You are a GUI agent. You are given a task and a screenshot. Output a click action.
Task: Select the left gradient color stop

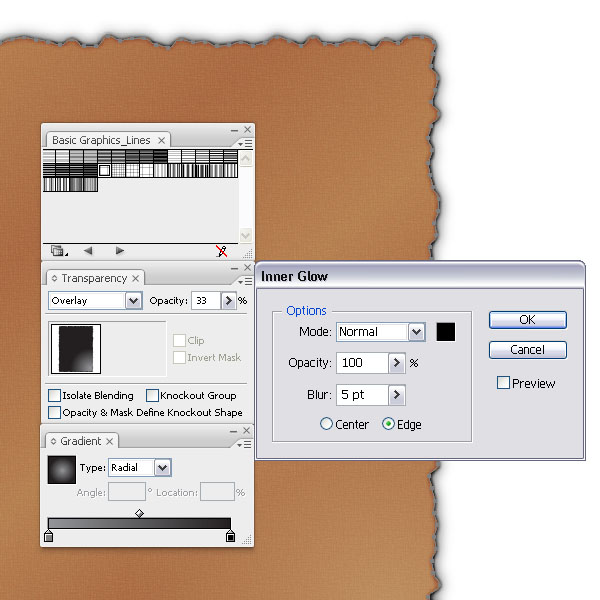[x=48, y=536]
